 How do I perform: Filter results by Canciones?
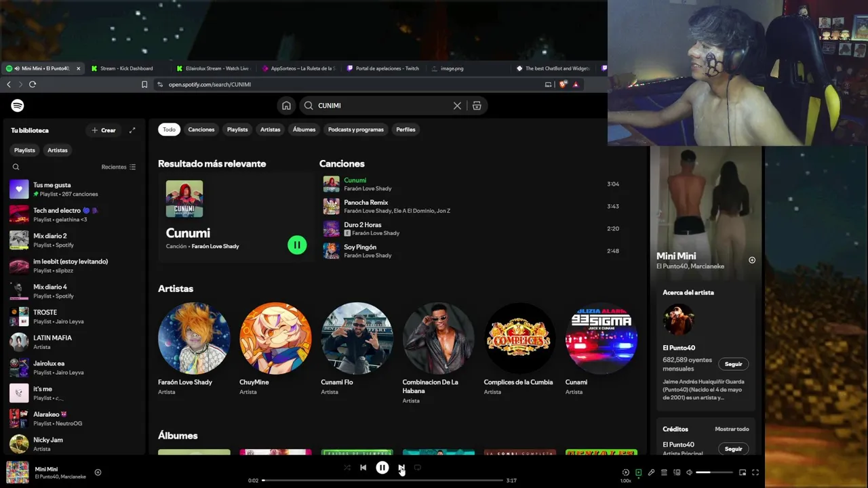(x=201, y=129)
